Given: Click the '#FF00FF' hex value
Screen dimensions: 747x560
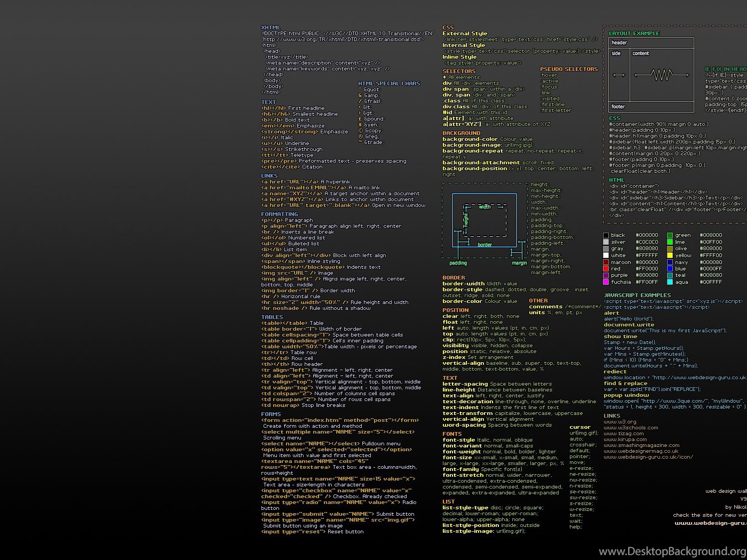Looking at the screenshot, I should [x=647, y=282].
